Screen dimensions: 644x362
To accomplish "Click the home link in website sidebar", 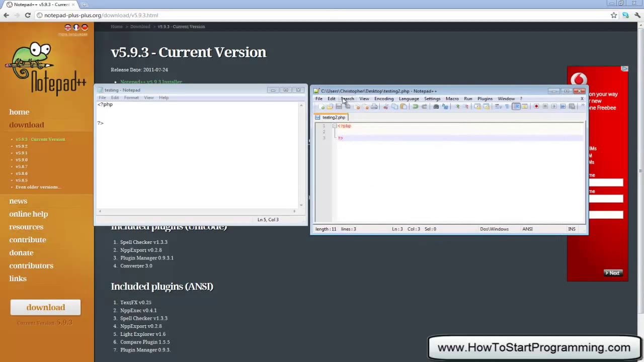I will pyautogui.click(x=19, y=112).
